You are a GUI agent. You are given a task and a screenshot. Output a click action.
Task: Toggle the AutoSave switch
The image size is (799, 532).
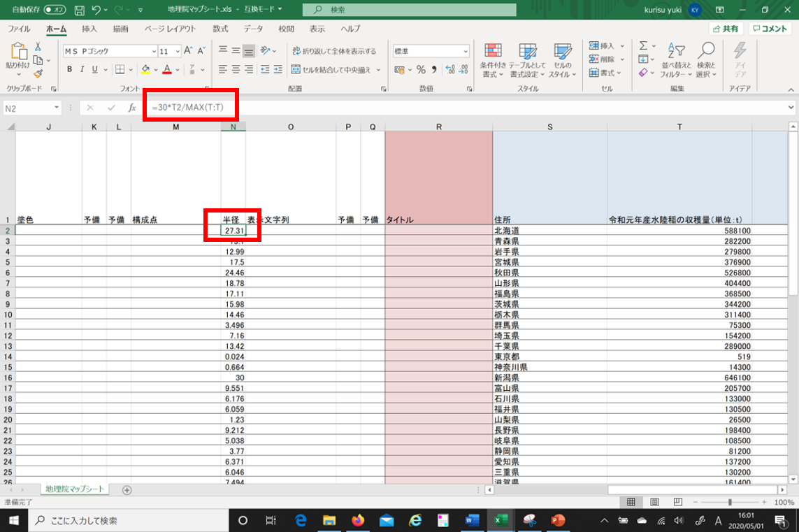tap(55, 10)
